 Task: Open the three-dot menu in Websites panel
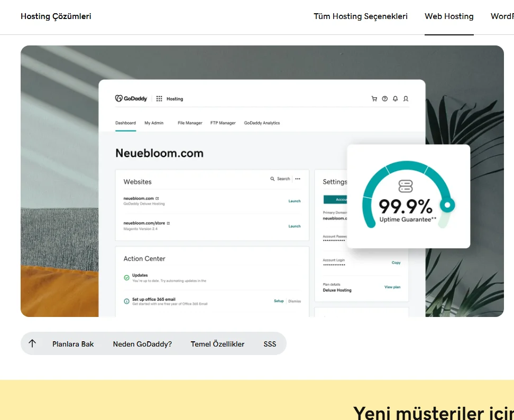coord(298,179)
